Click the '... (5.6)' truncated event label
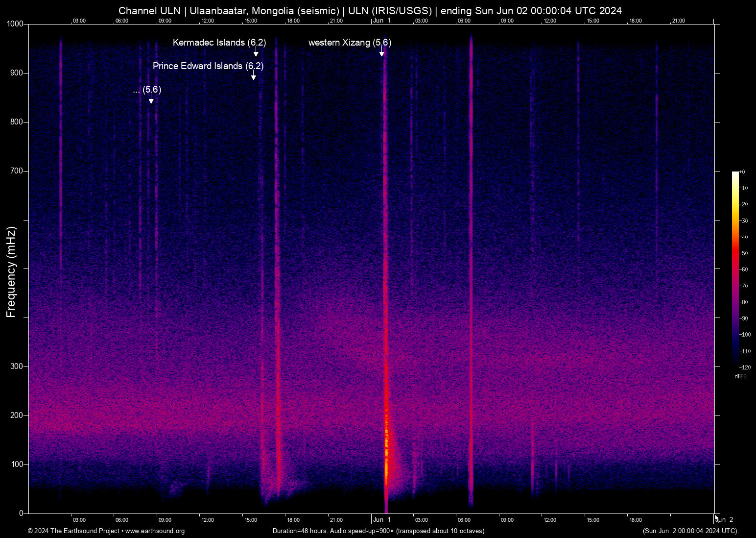The height and width of the screenshot is (538, 756). (147, 90)
